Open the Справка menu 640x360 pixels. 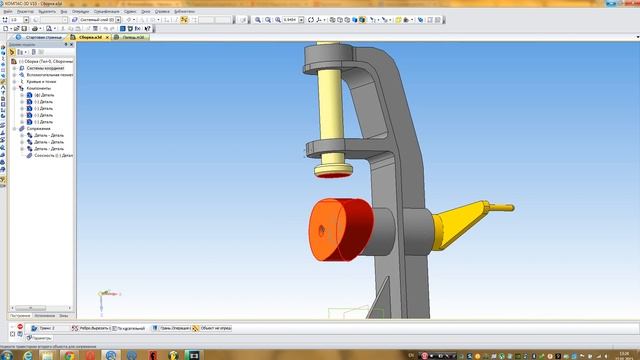click(162, 11)
